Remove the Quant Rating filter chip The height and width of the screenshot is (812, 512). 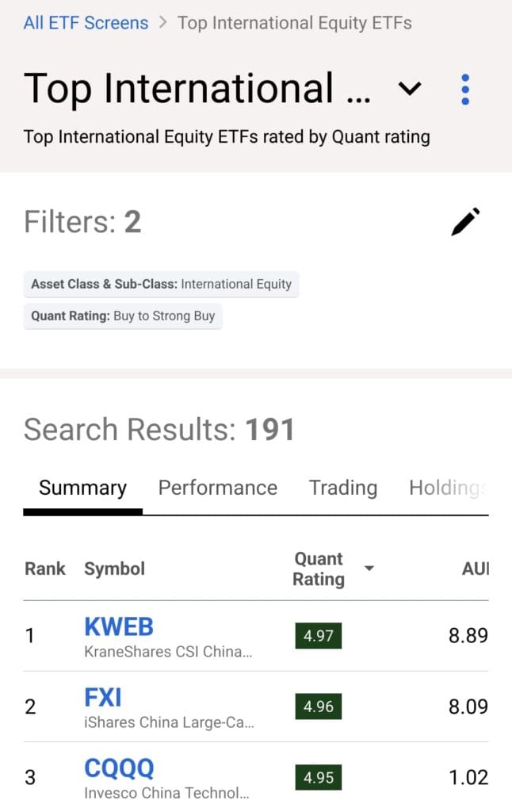click(123, 316)
